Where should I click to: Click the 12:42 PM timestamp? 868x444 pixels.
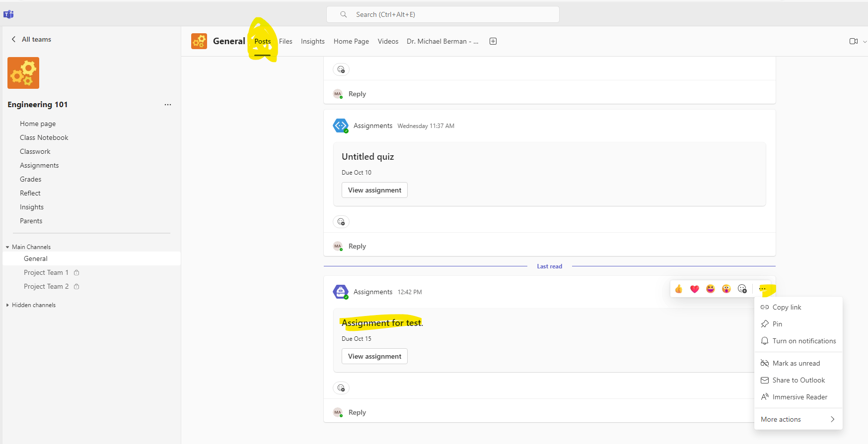coord(410,292)
